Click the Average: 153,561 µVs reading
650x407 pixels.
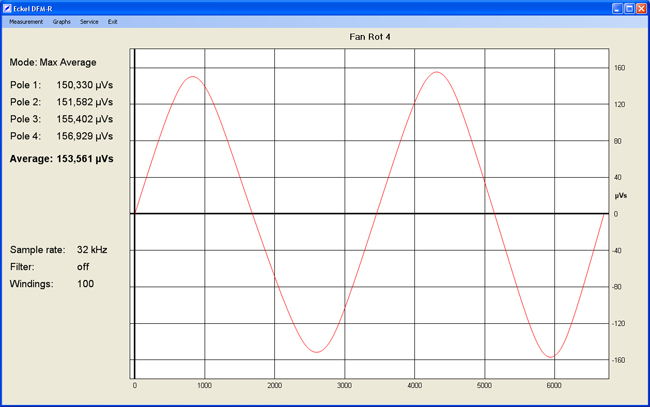61,159
